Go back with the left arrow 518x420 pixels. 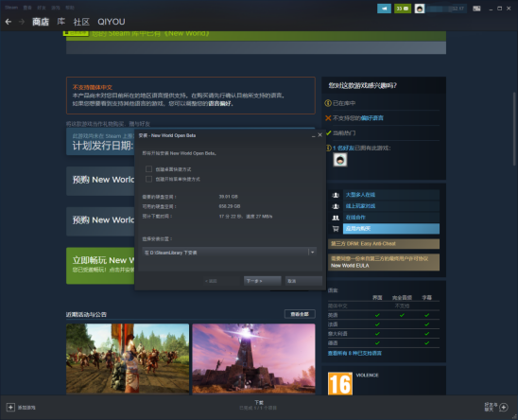point(9,22)
